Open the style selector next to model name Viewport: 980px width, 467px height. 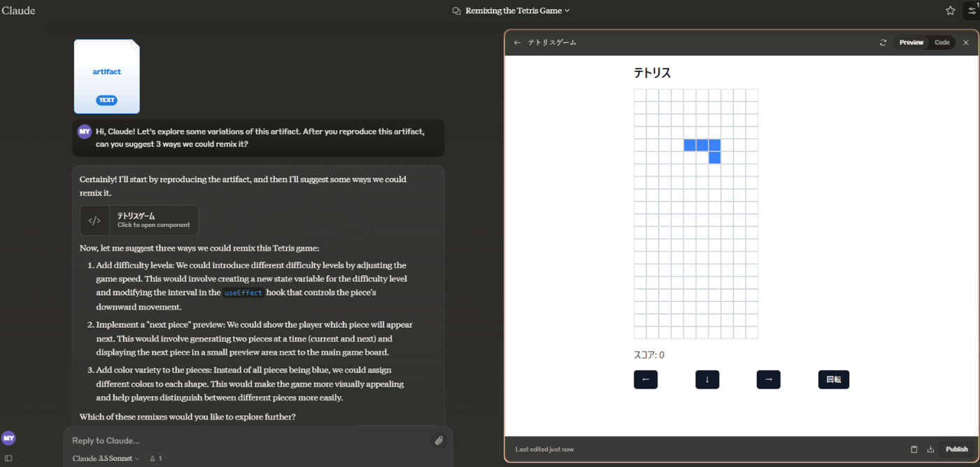tap(155, 459)
